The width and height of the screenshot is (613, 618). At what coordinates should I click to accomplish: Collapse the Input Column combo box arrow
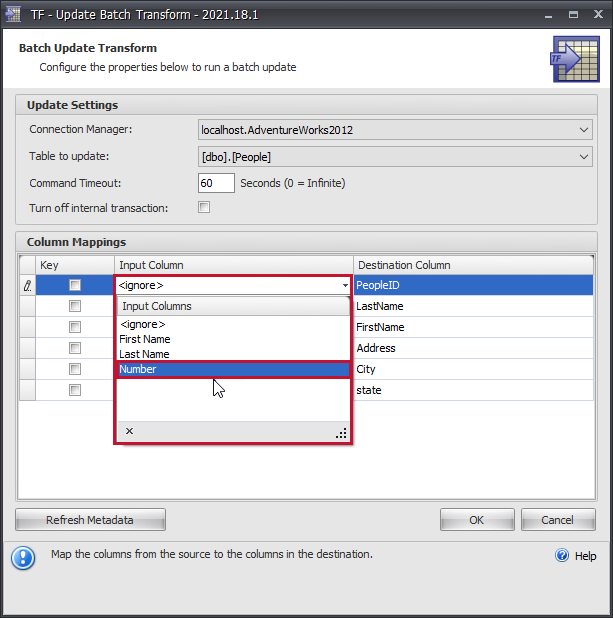tap(345, 286)
